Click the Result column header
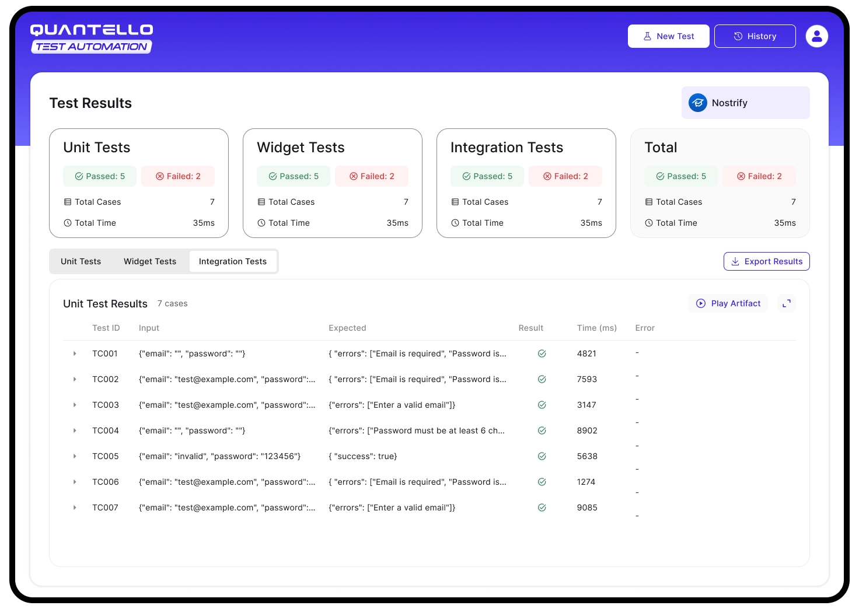Screen dimensions: 859x616 point(531,328)
